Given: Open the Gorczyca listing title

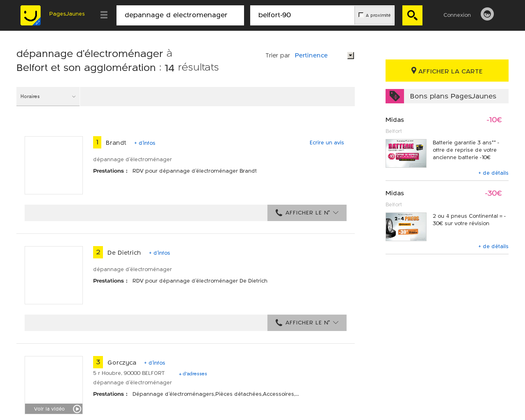Looking at the screenshot, I should [x=122, y=363].
